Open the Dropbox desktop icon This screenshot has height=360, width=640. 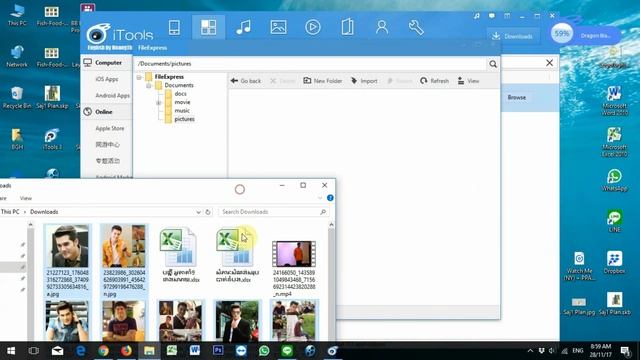click(614, 262)
